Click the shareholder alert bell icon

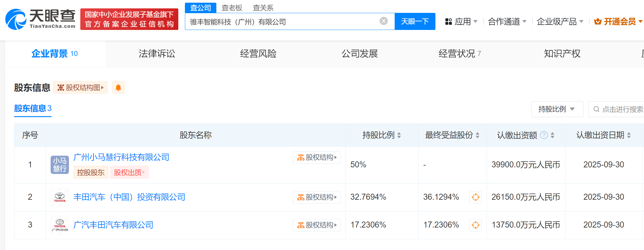click(118, 88)
